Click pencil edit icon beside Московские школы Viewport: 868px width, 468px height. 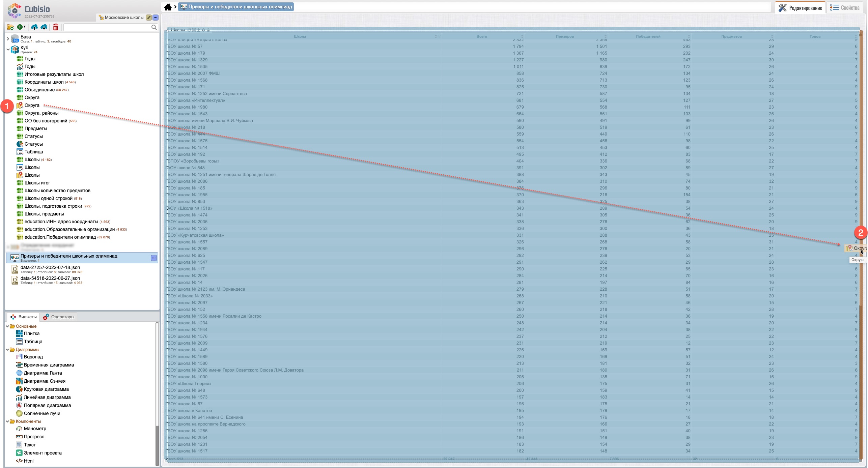pos(148,18)
